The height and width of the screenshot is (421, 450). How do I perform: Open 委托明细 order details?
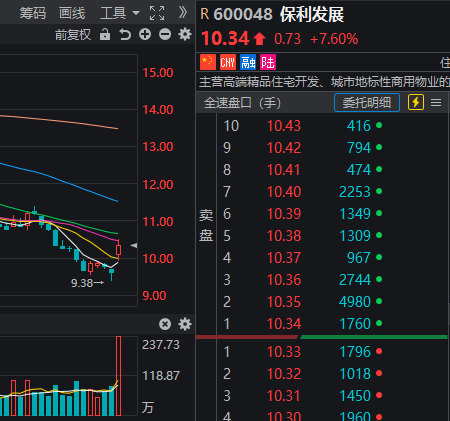367,102
